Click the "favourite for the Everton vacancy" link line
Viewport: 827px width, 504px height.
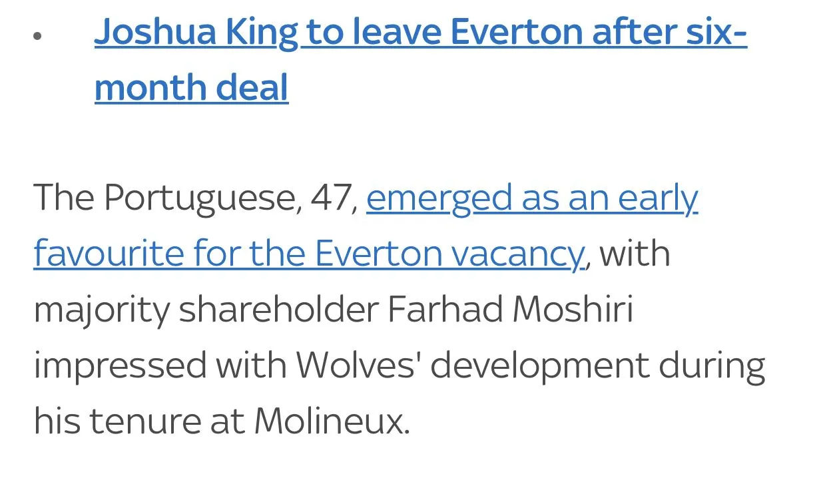pyautogui.click(x=309, y=254)
